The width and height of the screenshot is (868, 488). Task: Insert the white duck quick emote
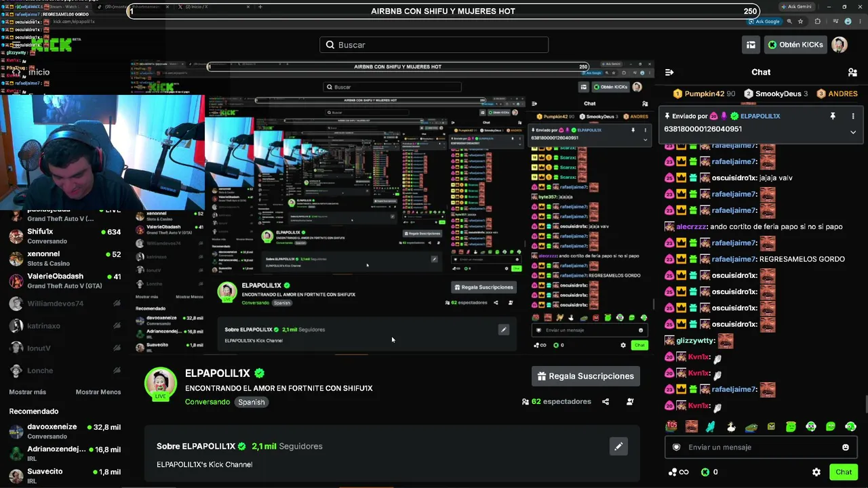(731, 426)
